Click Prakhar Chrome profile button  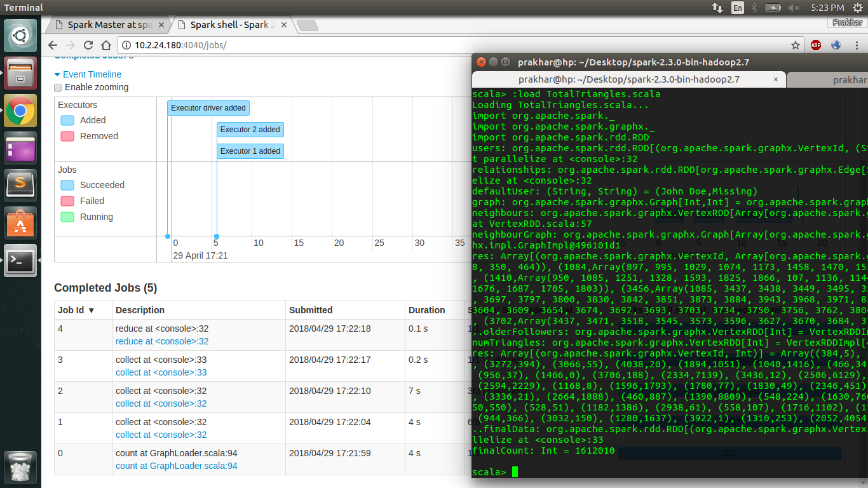[848, 23]
